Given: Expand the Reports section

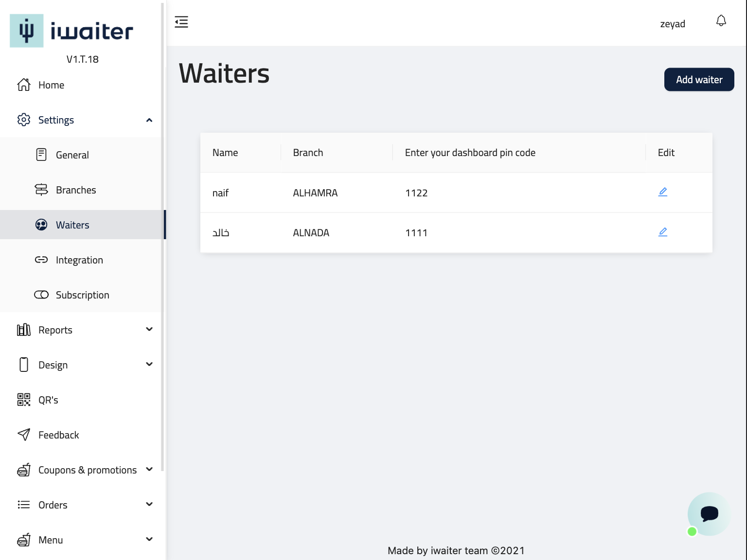Looking at the screenshot, I should (x=149, y=330).
